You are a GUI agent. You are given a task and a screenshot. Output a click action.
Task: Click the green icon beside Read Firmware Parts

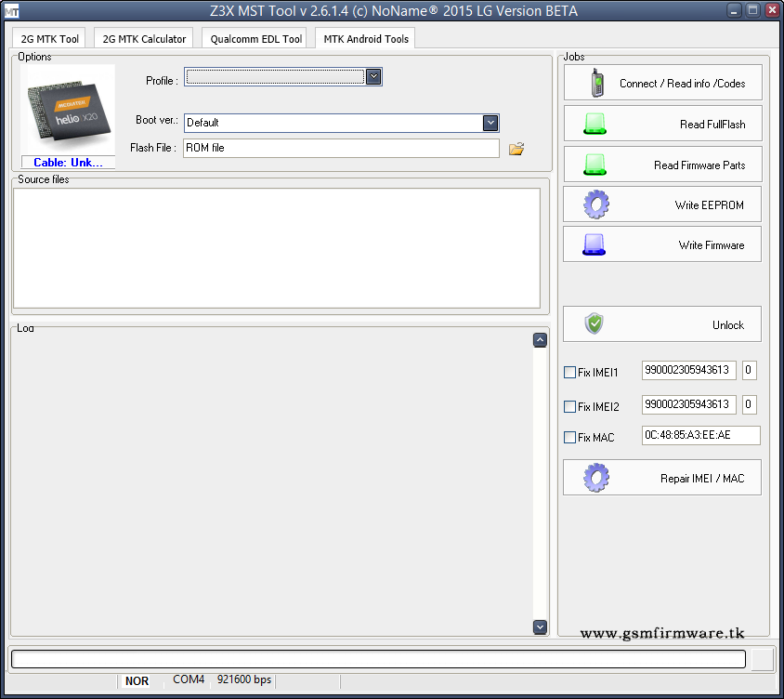pos(595,165)
